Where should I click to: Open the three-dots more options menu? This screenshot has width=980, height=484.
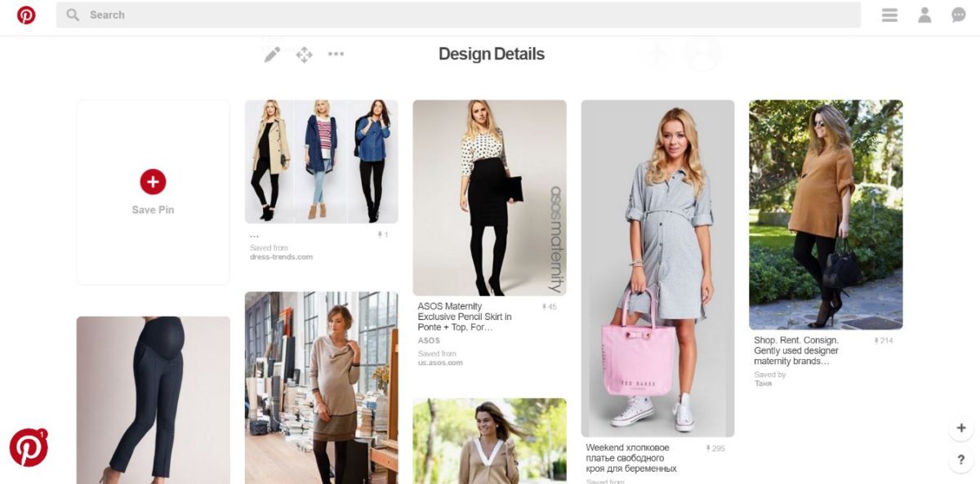pos(336,54)
